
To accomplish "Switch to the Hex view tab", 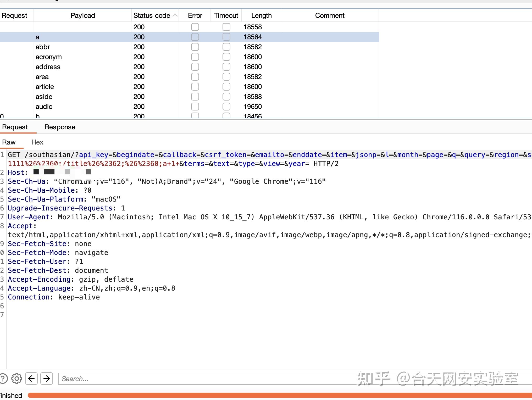I will click(x=37, y=142).
